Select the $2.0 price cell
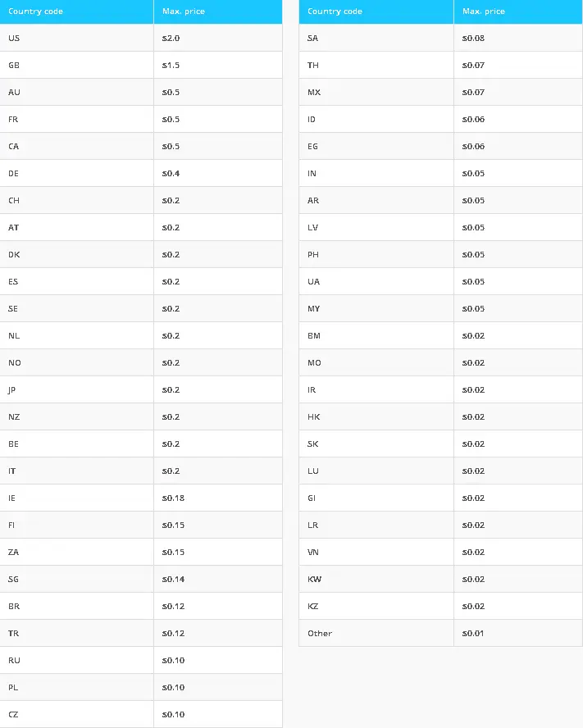 218,38
